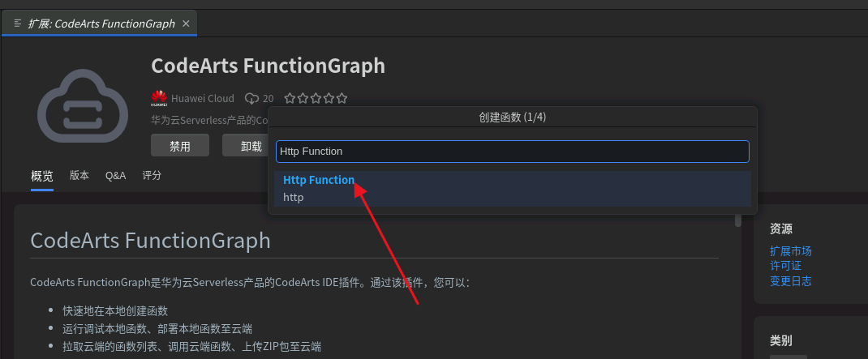Switch to the 概览 tab

(x=42, y=176)
